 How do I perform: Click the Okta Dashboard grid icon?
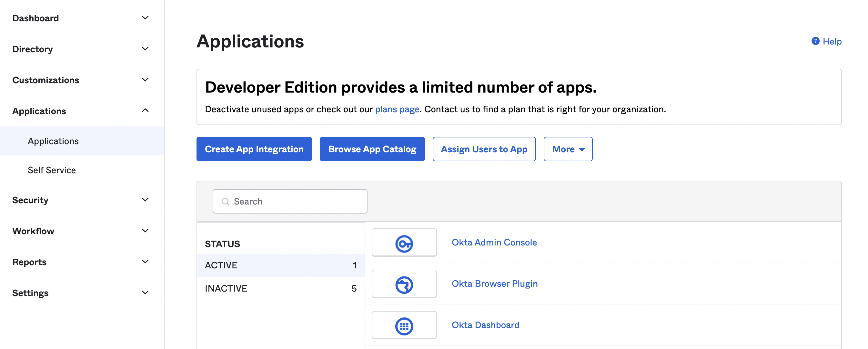[x=404, y=326]
